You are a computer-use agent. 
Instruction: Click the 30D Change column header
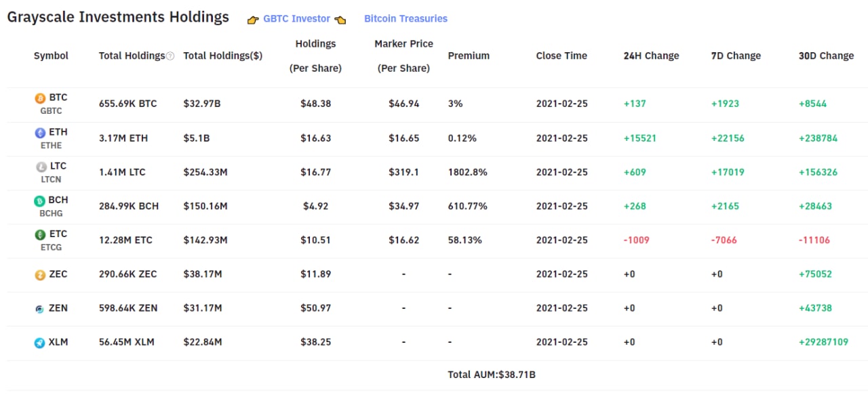tap(826, 56)
